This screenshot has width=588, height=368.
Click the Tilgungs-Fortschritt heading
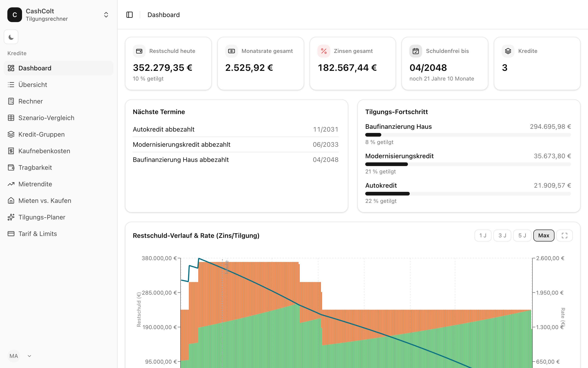coord(396,112)
